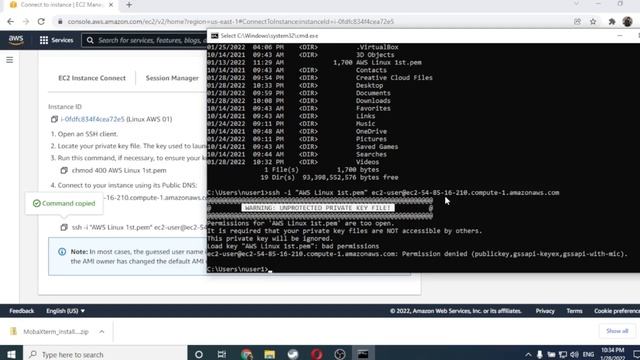
Task: Click the AWS Linux 1st.pem file listing line
Action: 314,62
